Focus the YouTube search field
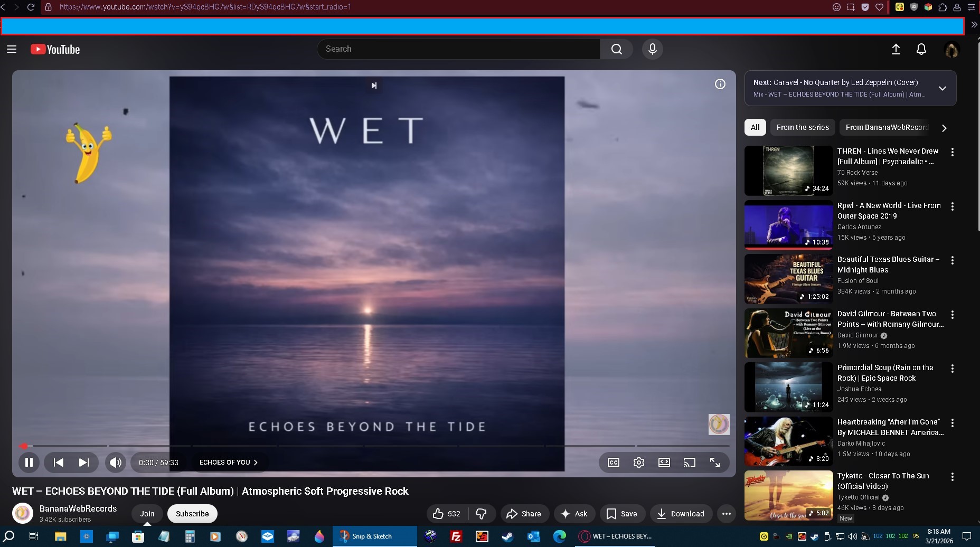Screen dimensions: 980x547 (458, 49)
